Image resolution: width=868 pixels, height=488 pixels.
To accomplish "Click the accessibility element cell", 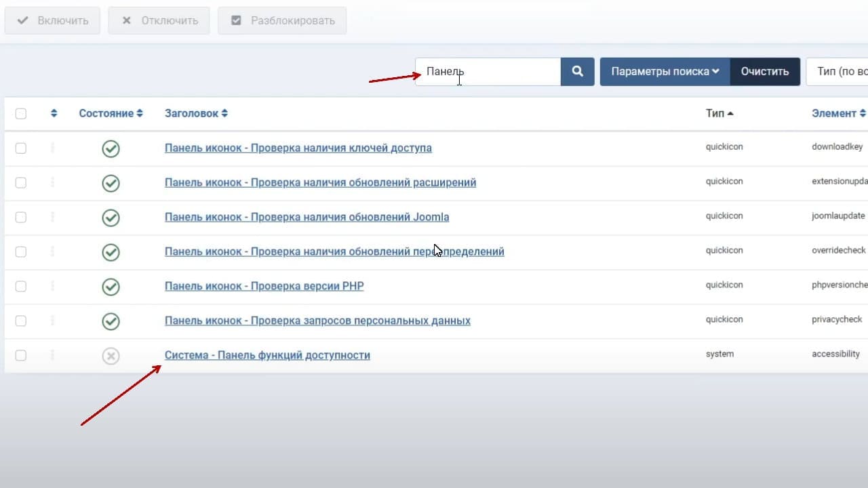I will (835, 354).
